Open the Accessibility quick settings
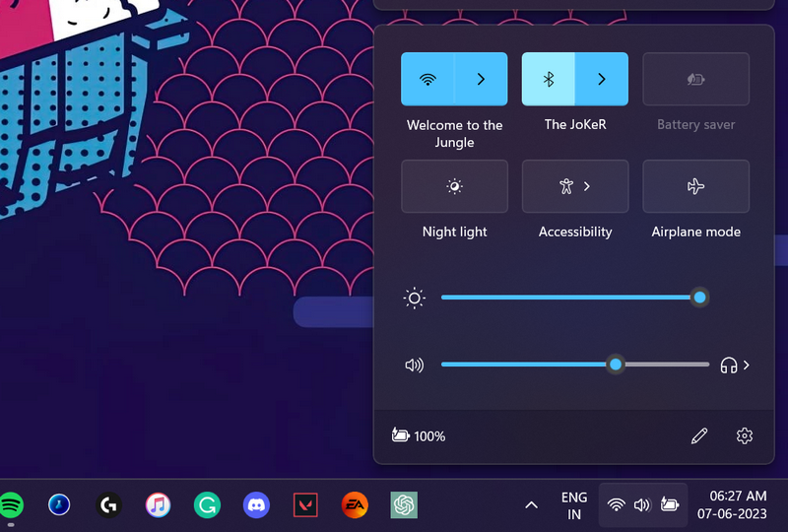Image resolution: width=788 pixels, height=532 pixels. (x=575, y=186)
